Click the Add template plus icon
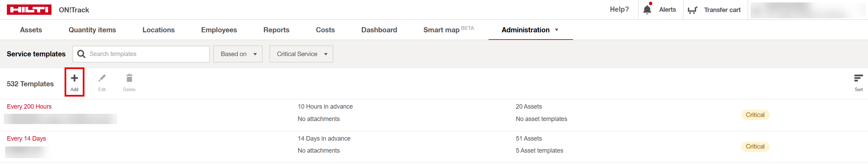The image size is (868, 165). tap(75, 78)
